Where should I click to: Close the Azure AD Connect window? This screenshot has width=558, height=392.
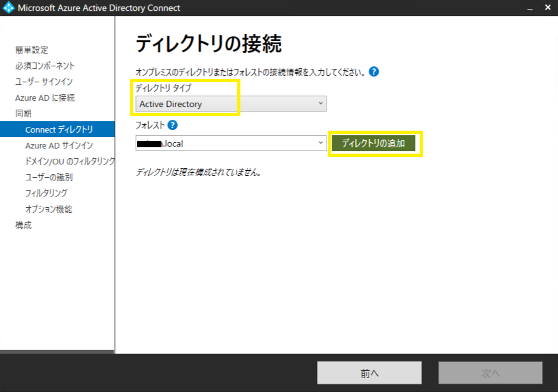[548, 8]
